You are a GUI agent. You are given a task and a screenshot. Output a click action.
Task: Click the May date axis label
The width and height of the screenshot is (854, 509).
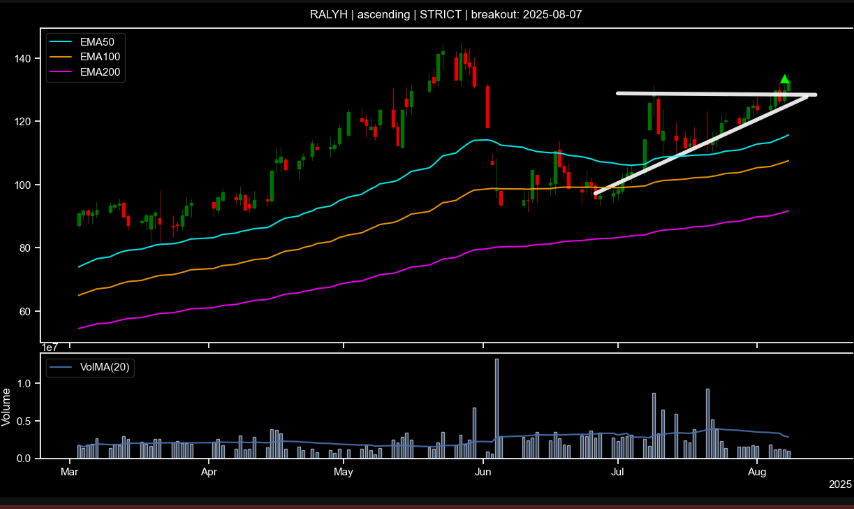tap(343, 471)
